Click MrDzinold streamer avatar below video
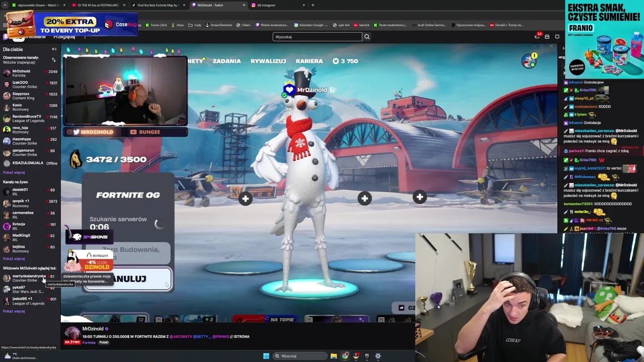This screenshot has width=644, height=362. pyautogui.click(x=72, y=333)
